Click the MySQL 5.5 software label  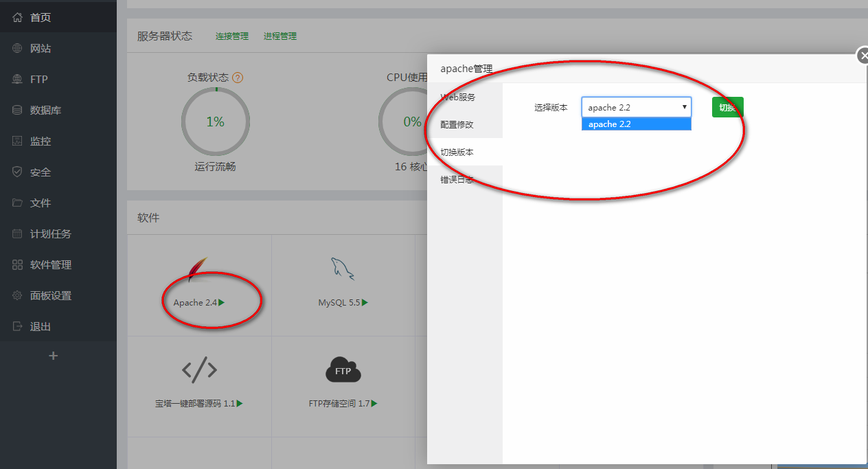coord(339,302)
